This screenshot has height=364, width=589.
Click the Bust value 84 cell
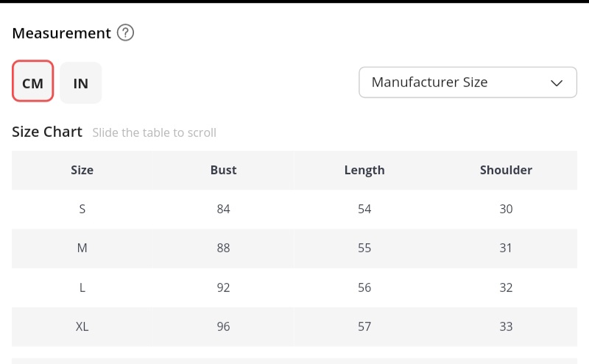pos(223,209)
